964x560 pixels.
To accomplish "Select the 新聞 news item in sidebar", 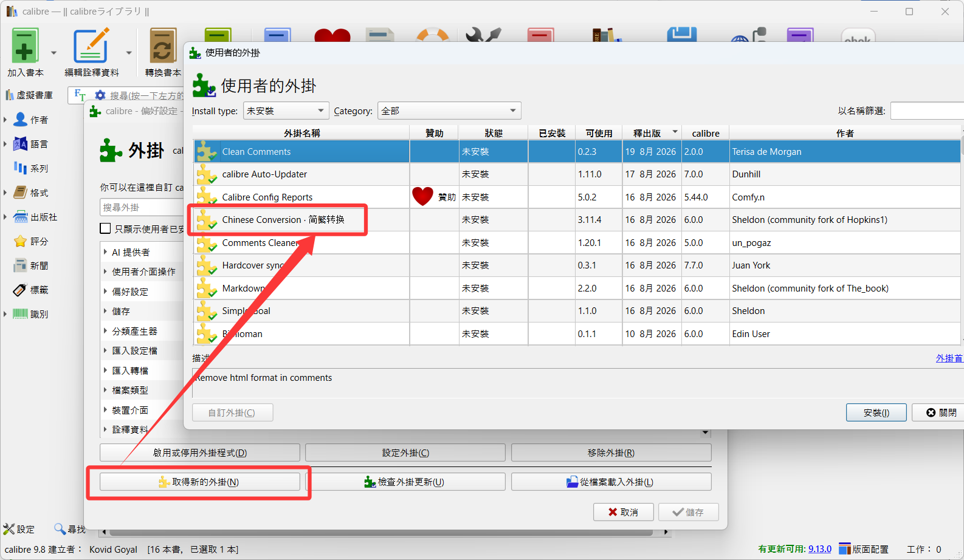I will [30, 265].
